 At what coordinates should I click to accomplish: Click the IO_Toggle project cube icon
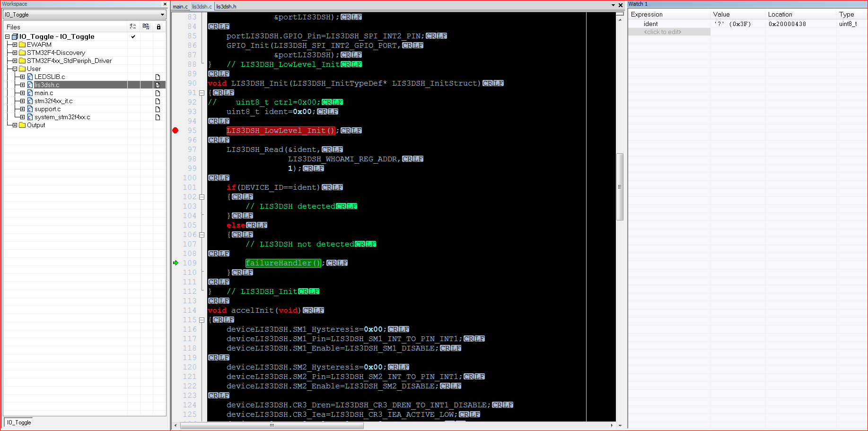(x=15, y=36)
